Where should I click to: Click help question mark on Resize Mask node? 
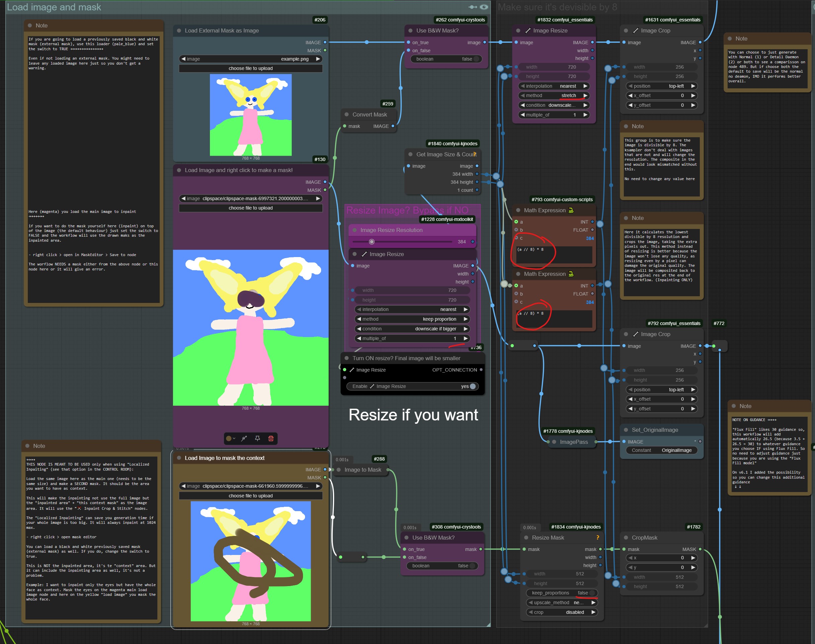tap(597, 538)
